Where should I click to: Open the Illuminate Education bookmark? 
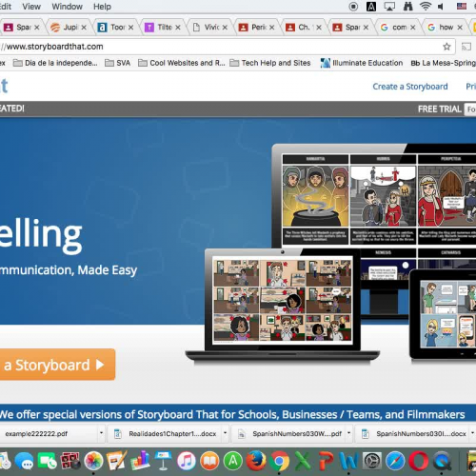tap(362, 63)
